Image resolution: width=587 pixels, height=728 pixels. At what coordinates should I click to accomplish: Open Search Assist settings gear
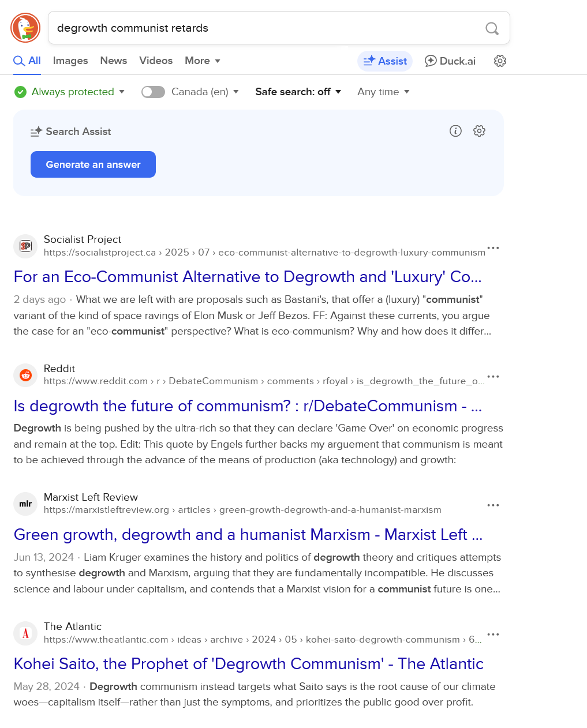pos(479,131)
